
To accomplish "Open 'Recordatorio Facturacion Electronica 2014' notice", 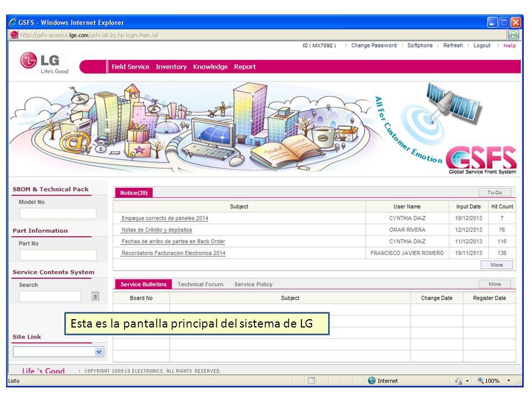I will tap(173, 253).
